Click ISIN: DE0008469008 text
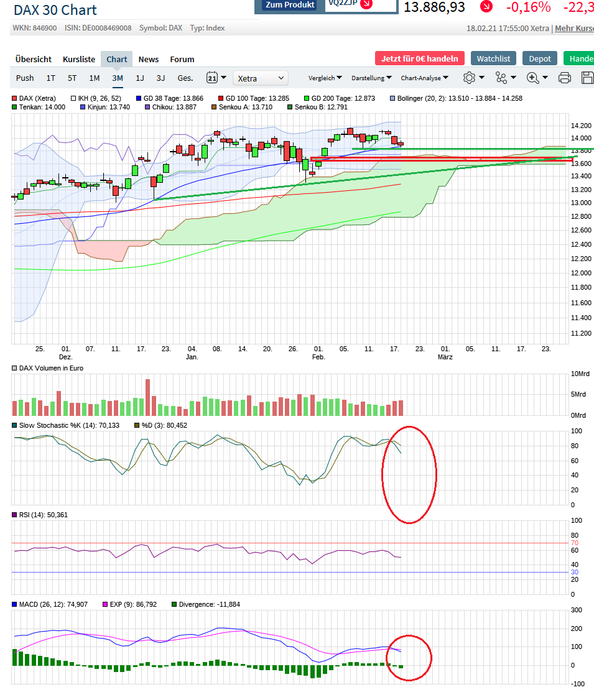 pyautogui.click(x=98, y=28)
